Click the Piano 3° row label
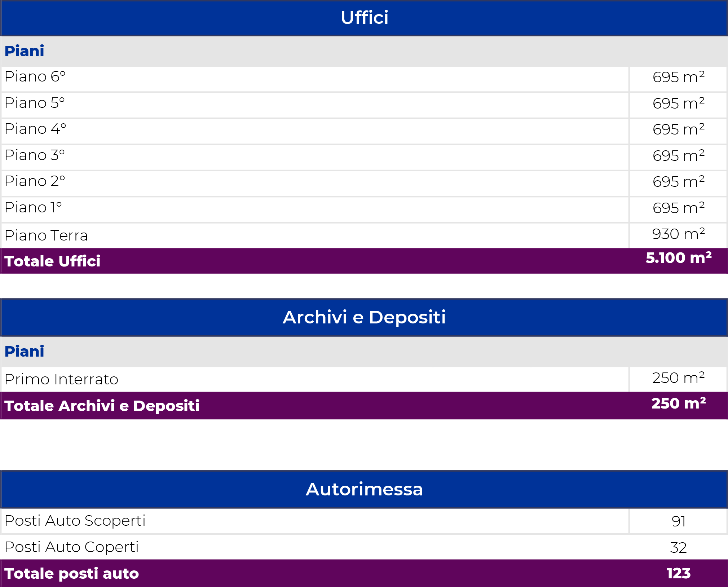The height and width of the screenshot is (587, 728). coord(35,155)
